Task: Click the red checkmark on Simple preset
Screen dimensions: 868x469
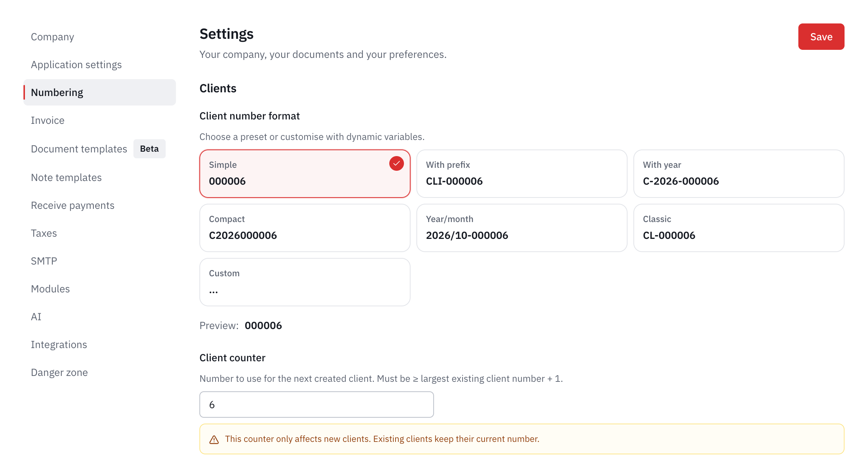Action: (396, 163)
